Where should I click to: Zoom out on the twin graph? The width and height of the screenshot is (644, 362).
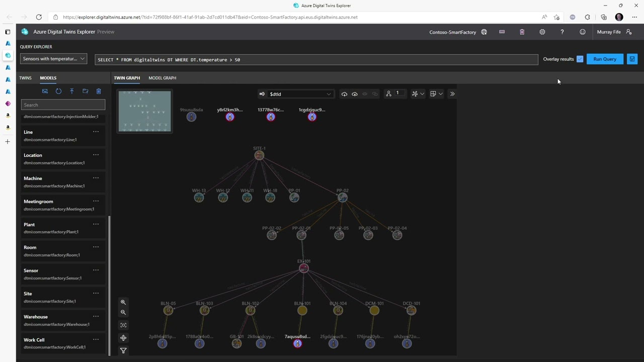pos(123,312)
